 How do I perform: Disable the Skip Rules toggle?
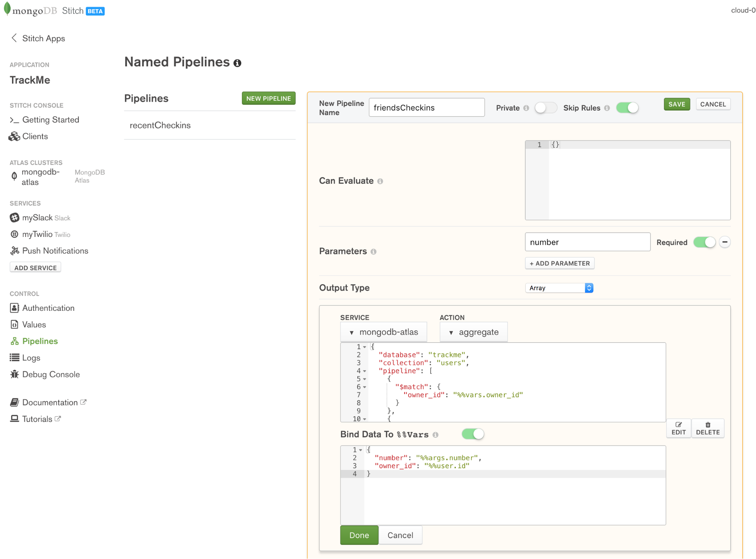click(627, 107)
